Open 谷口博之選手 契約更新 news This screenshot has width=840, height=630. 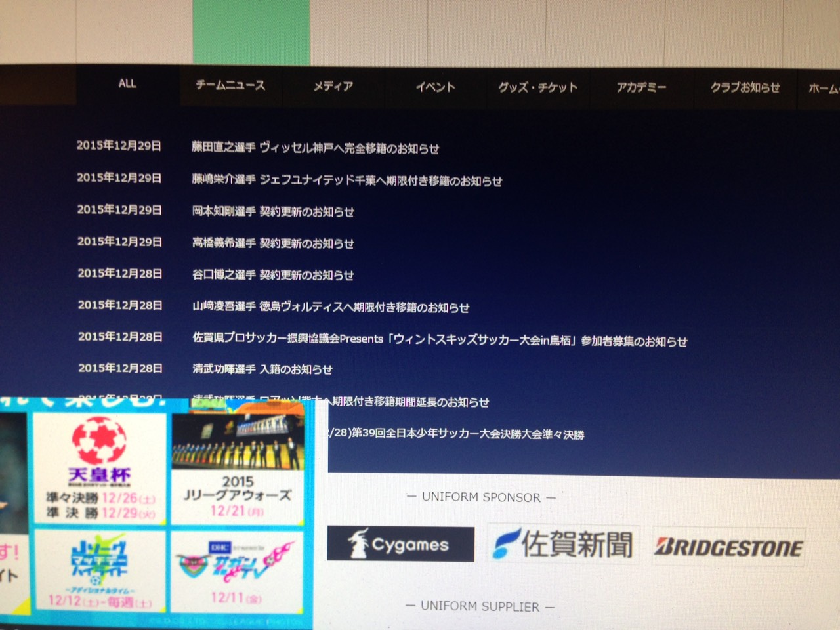273,275
